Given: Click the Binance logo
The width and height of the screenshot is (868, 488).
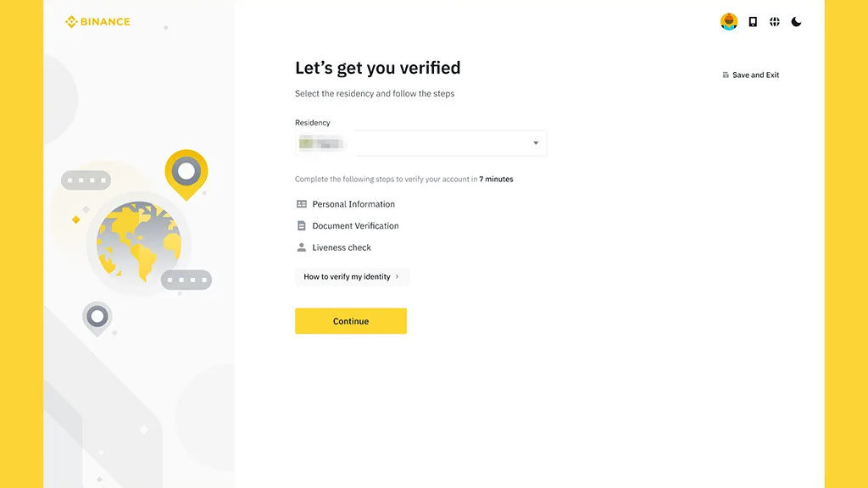Looking at the screenshot, I should pos(97,21).
